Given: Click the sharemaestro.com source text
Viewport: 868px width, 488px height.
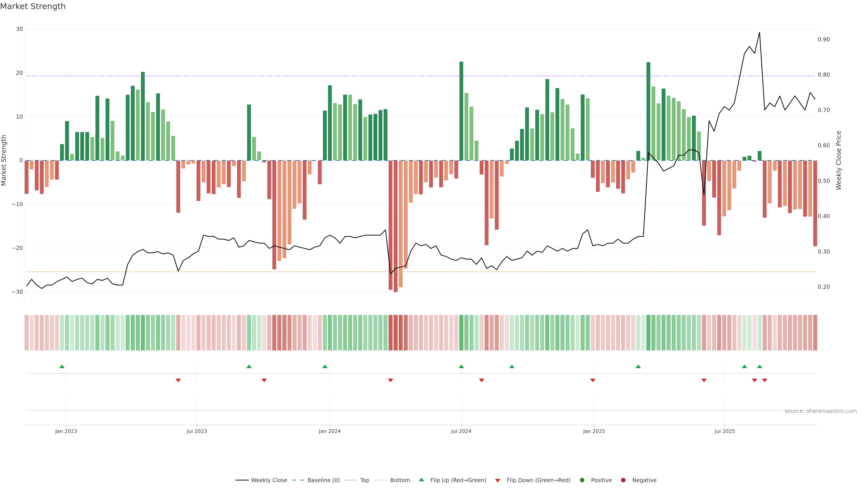Looking at the screenshot, I should 821,411.
